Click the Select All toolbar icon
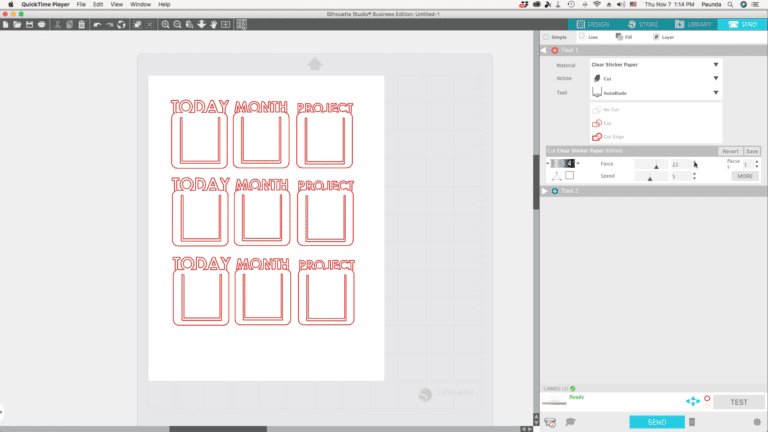This screenshot has height=432, width=768. 138,24
